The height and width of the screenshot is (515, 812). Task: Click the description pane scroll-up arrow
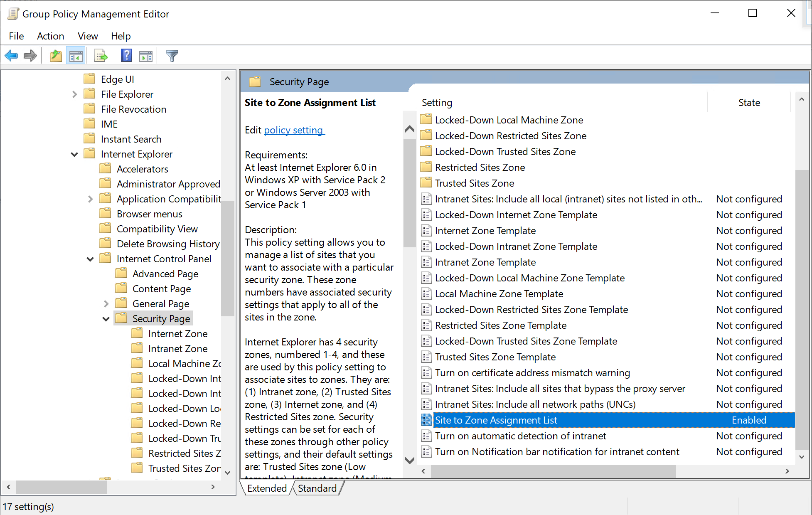[x=409, y=129]
